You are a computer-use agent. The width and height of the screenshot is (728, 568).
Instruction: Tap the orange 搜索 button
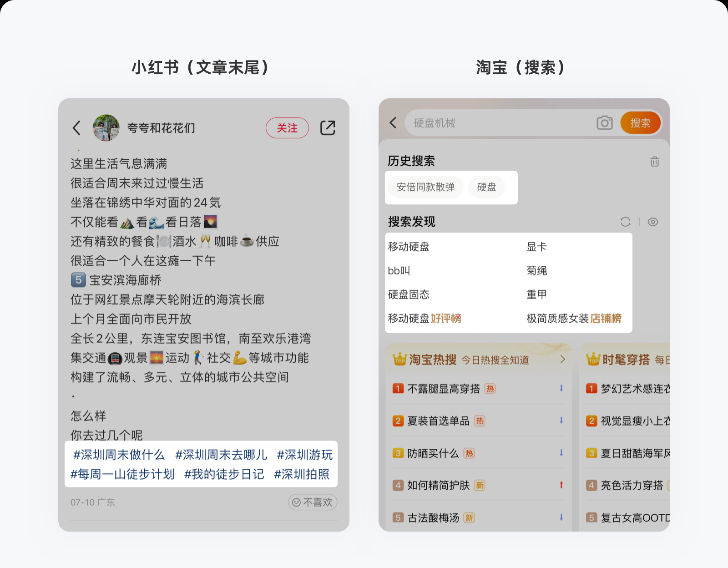(x=640, y=123)
